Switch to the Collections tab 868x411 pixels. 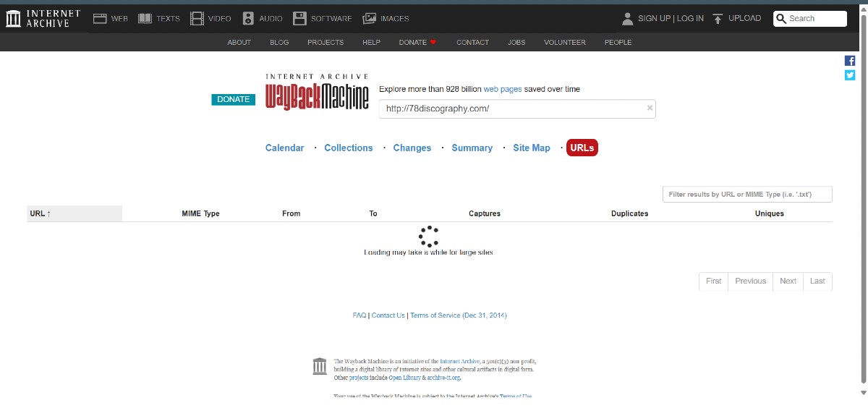[x=349, y=148]
